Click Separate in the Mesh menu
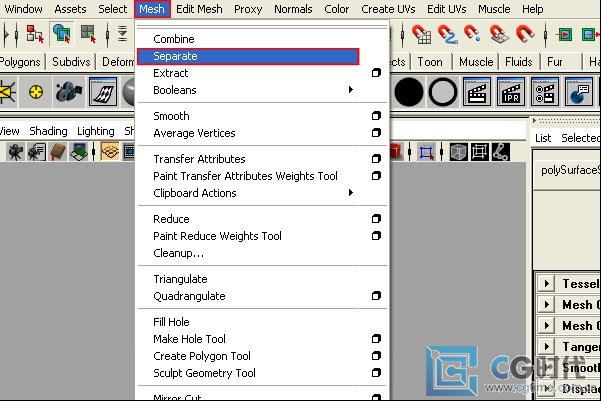Screen dimensions: 601x401 [248, 56]
